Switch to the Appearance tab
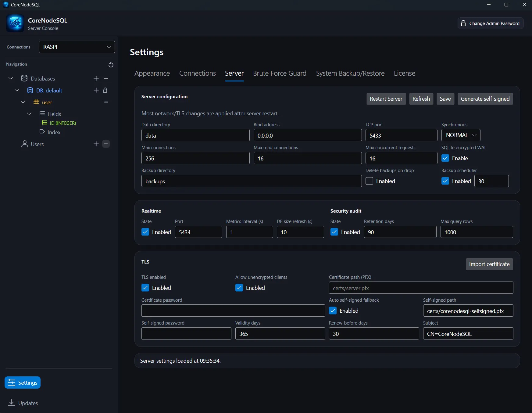Image resolution: width=532 pixels, height=413 pixels. point(152,73)
